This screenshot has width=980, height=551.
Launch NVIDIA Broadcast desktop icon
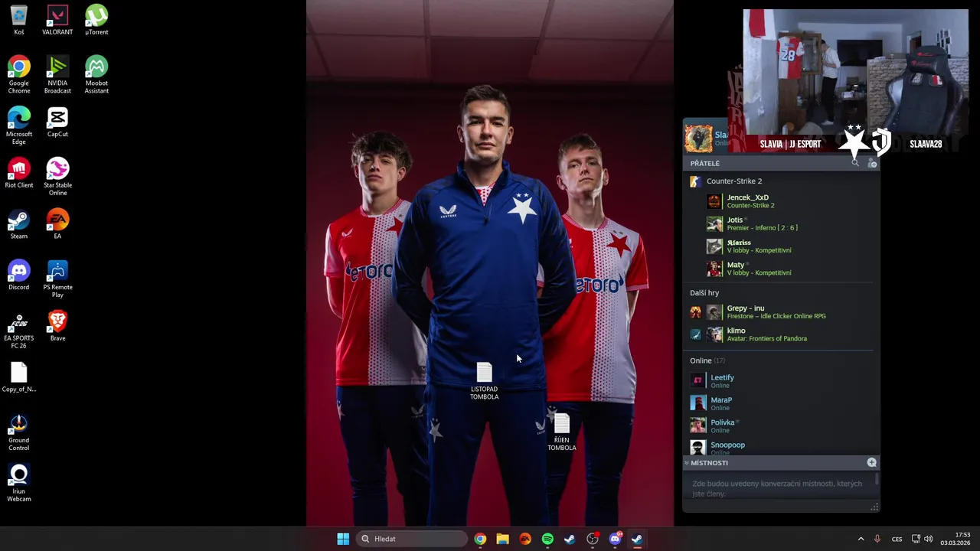coord(57,75)
